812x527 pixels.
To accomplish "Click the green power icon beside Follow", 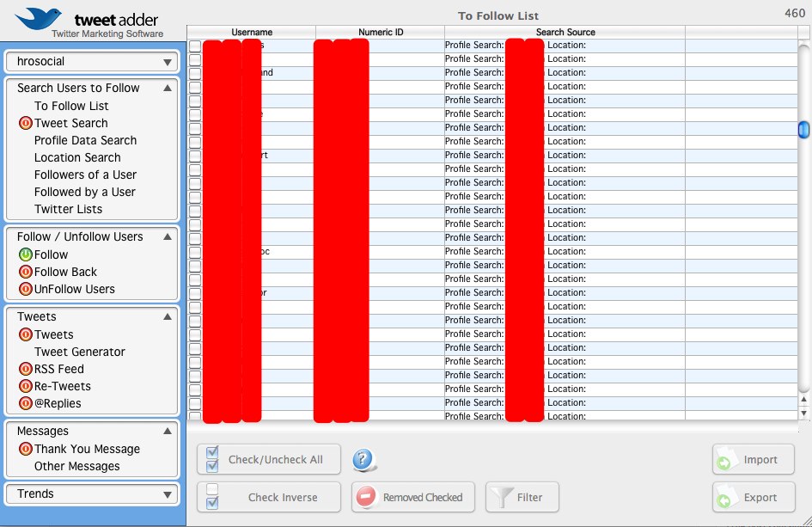I will pyautogui.click(x=26, y=254).
